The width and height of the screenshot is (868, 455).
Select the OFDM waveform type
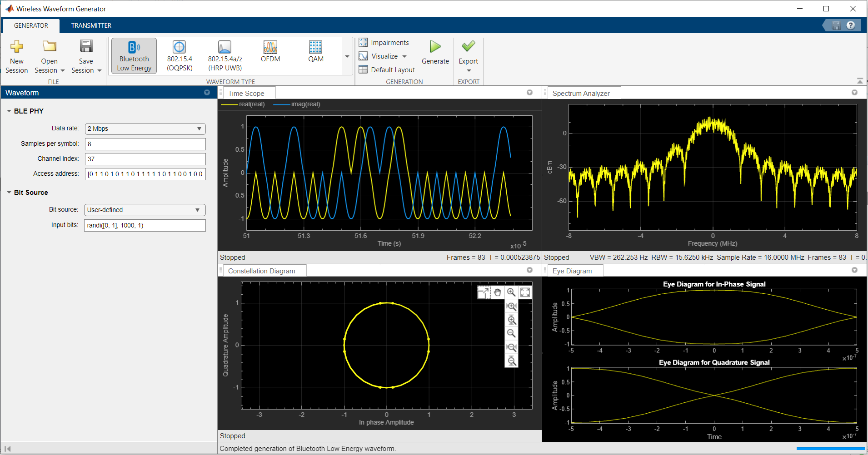click(270, 52)
